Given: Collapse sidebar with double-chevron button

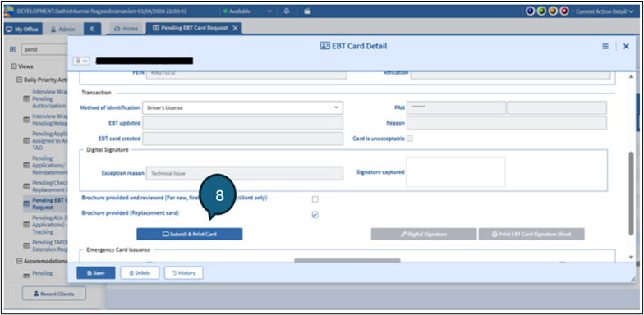Looking at the screenshot, I should (x=92, y=29).
